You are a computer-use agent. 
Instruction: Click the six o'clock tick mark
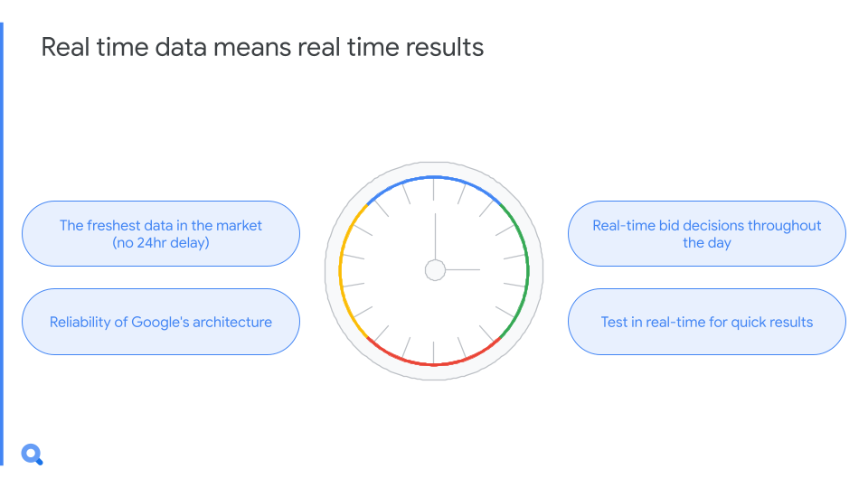click(433, 352)
